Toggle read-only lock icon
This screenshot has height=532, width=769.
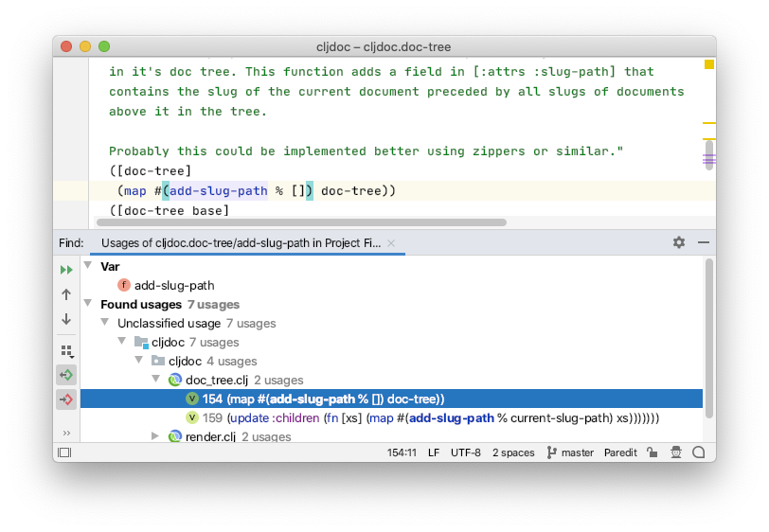point(653,452)
